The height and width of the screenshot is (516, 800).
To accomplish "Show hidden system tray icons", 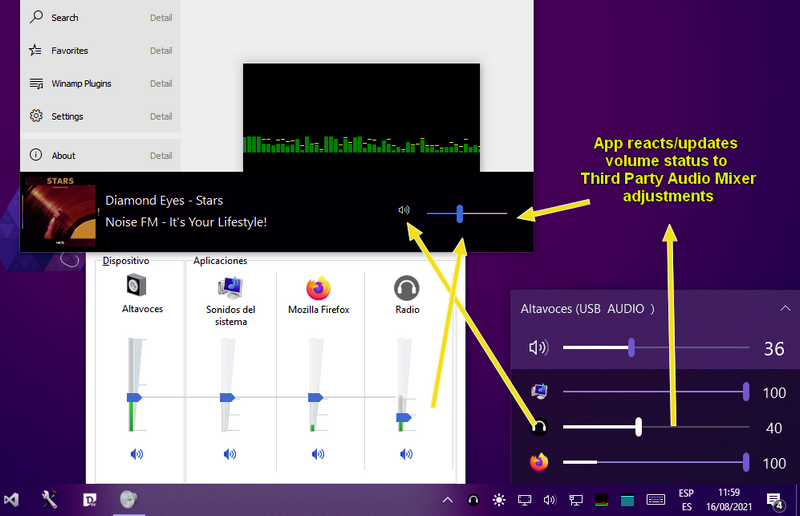I will 447,500.
